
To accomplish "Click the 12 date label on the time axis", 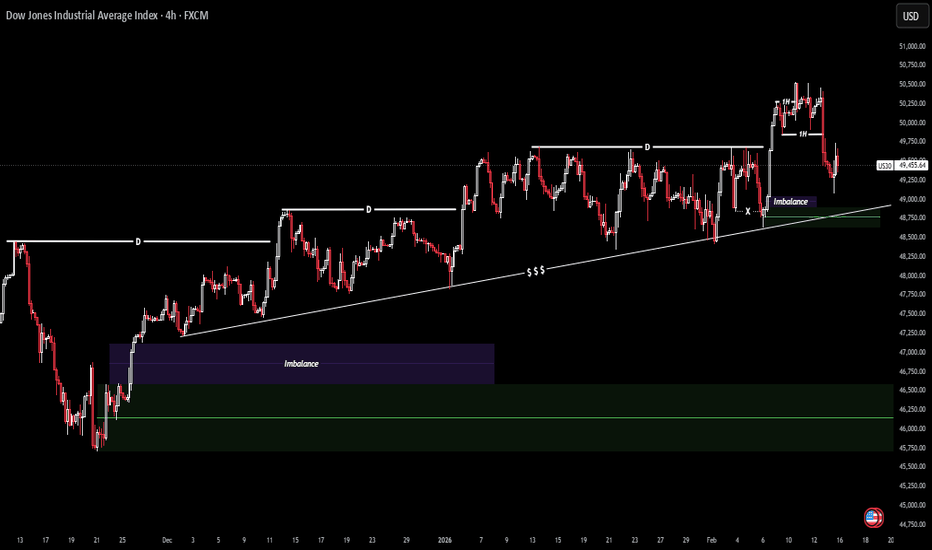I will point(814,540).
